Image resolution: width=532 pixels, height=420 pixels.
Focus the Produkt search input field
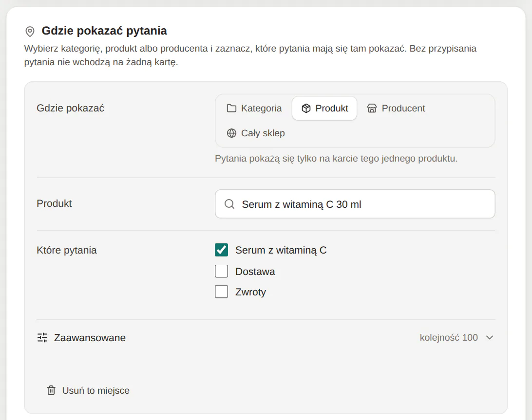[355, 204]
